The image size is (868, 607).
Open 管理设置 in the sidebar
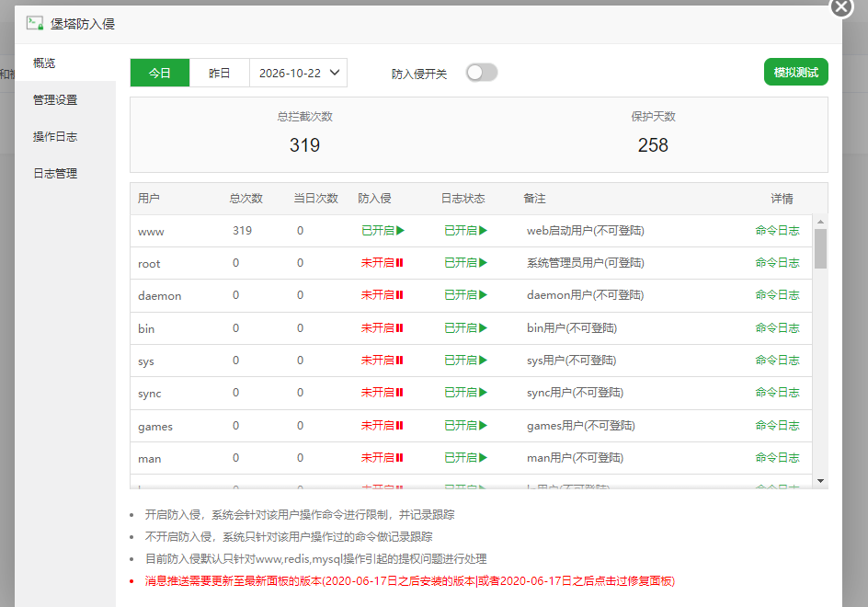coord(55,99)
